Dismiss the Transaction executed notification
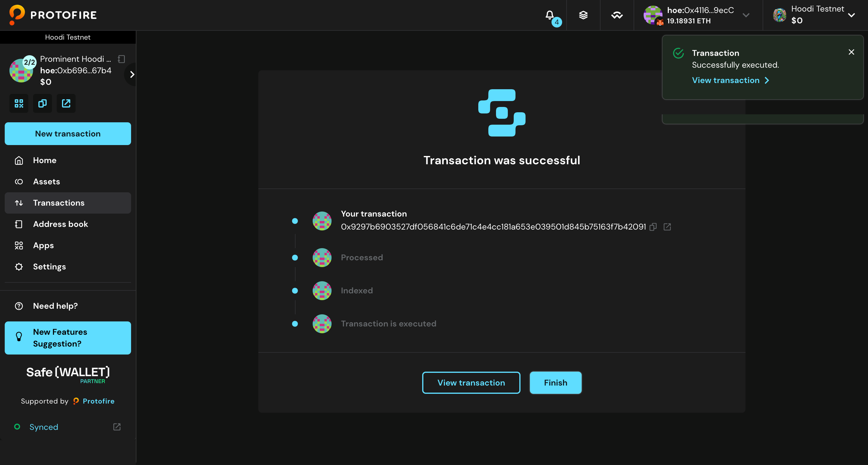Viewport: 868px width, 465px height. click(851, 52)
